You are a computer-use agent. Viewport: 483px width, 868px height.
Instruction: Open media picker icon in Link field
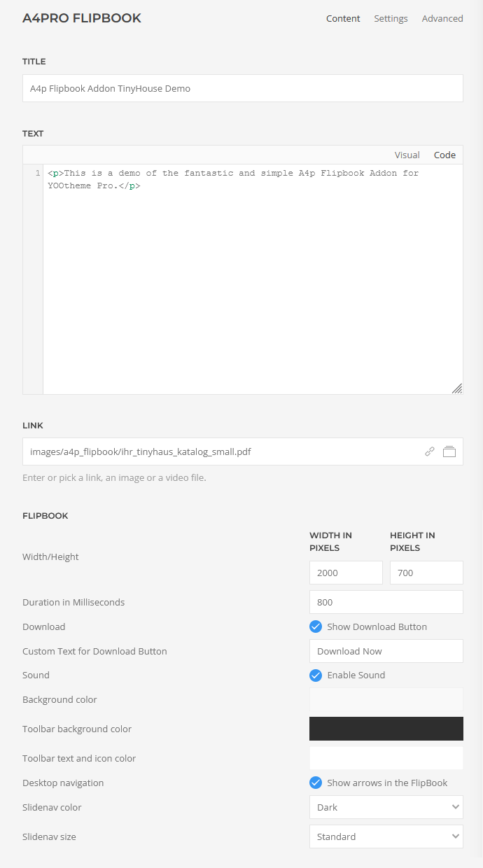pyautogui.click(x=449, y=451)
